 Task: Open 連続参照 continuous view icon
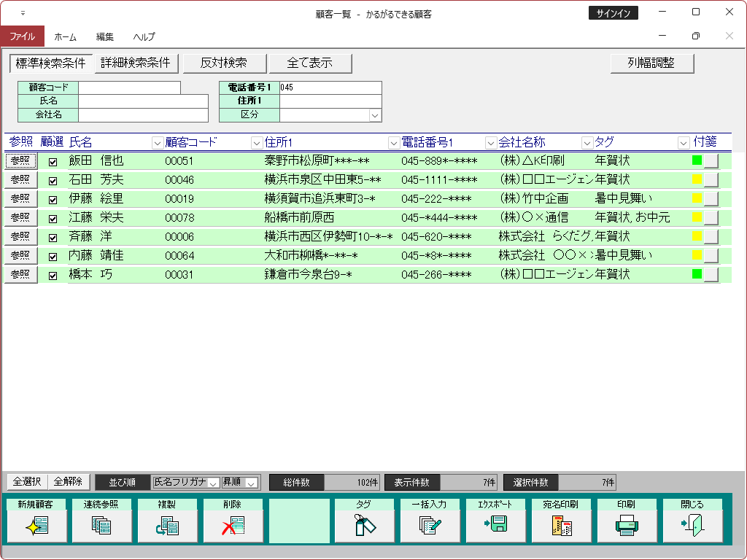[x=102, y=525]
